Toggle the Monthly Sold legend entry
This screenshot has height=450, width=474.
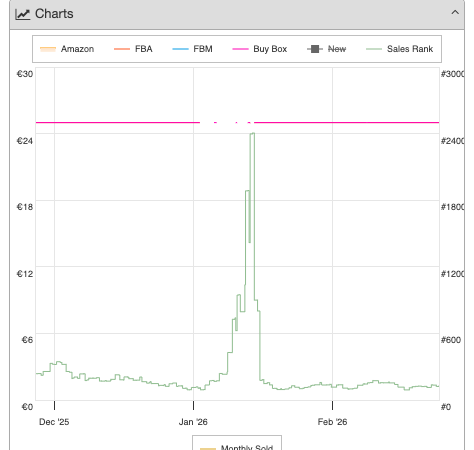pos(237,447)
